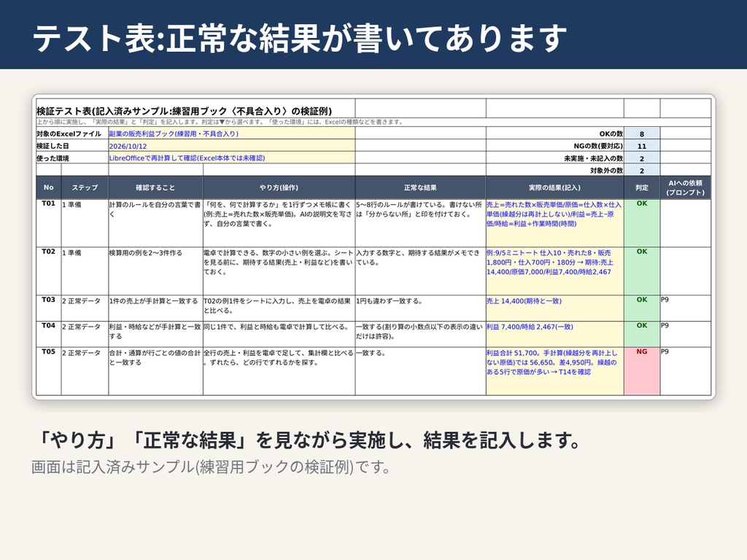
Task: Click the actual result 利益合計 51,700 cell
Action: click(x=554, y=371)
